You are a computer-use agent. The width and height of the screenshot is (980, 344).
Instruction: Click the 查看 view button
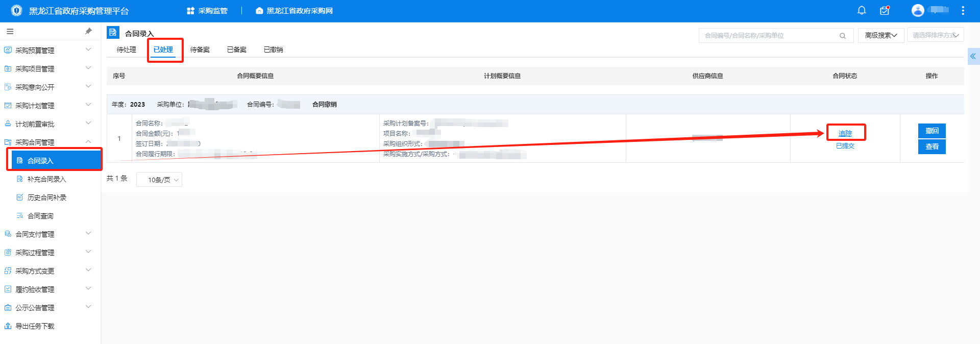point(932,146)
